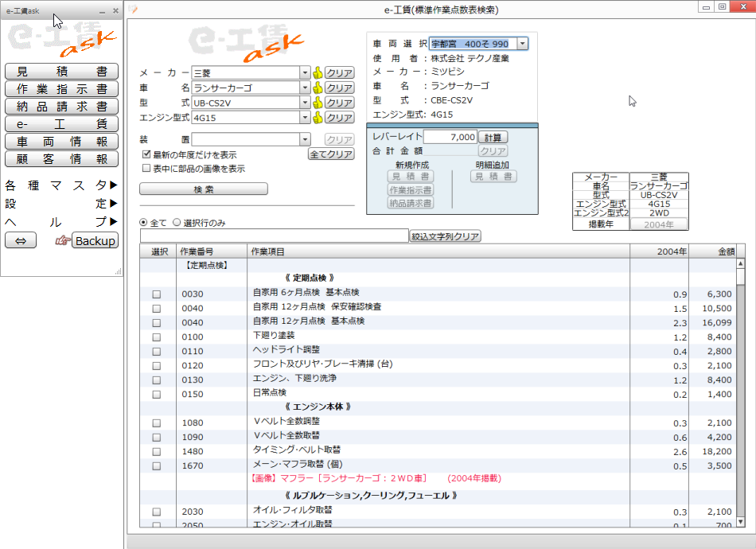
Task: Click the filter text input above the table
Action: coord(274,236)
